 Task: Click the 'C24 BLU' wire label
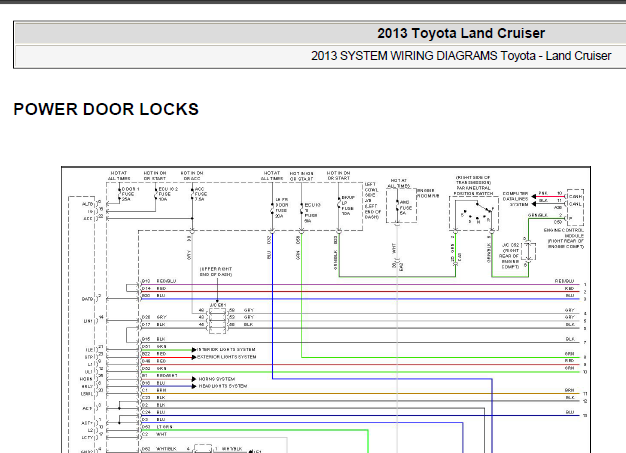click(x=153, y=412)
